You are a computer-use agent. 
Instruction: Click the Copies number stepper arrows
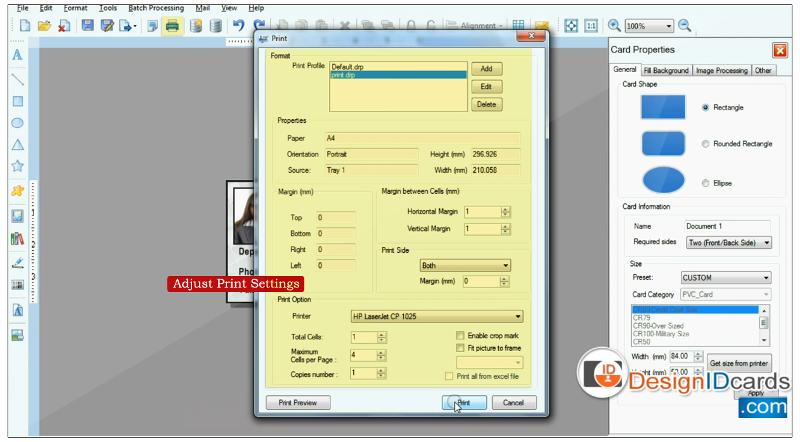pos(382,374)
